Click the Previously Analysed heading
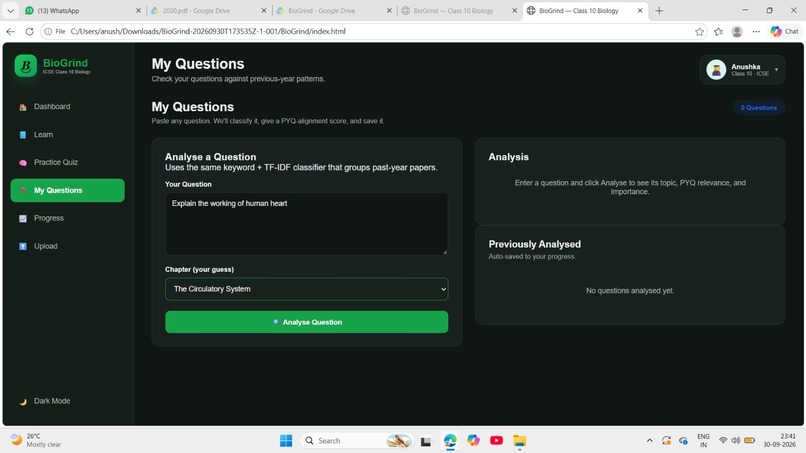806x453 pixels. [x=535, y=244]
